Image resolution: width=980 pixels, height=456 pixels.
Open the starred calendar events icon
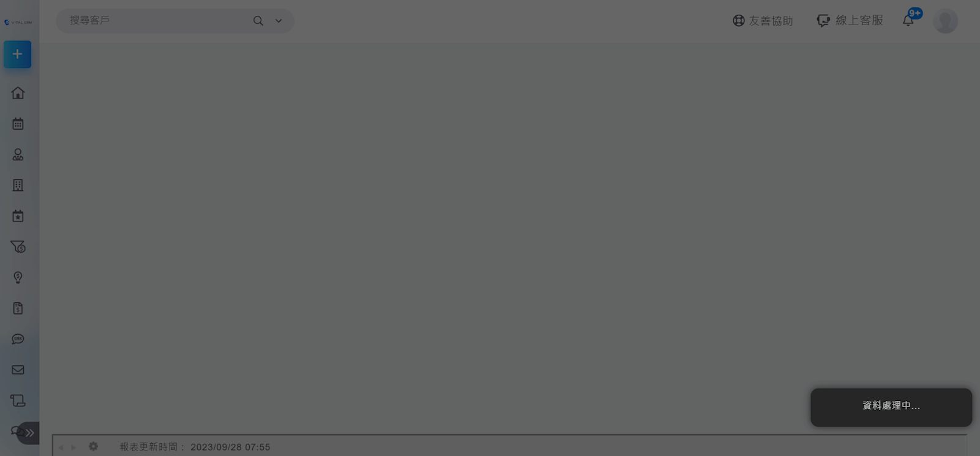(x=18, y=216)
